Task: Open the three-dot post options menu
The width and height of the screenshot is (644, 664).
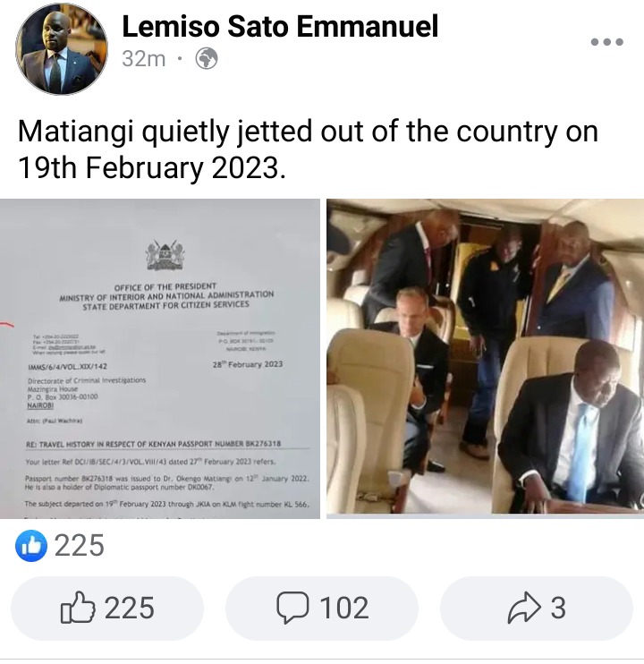Action: pos(606,42)
